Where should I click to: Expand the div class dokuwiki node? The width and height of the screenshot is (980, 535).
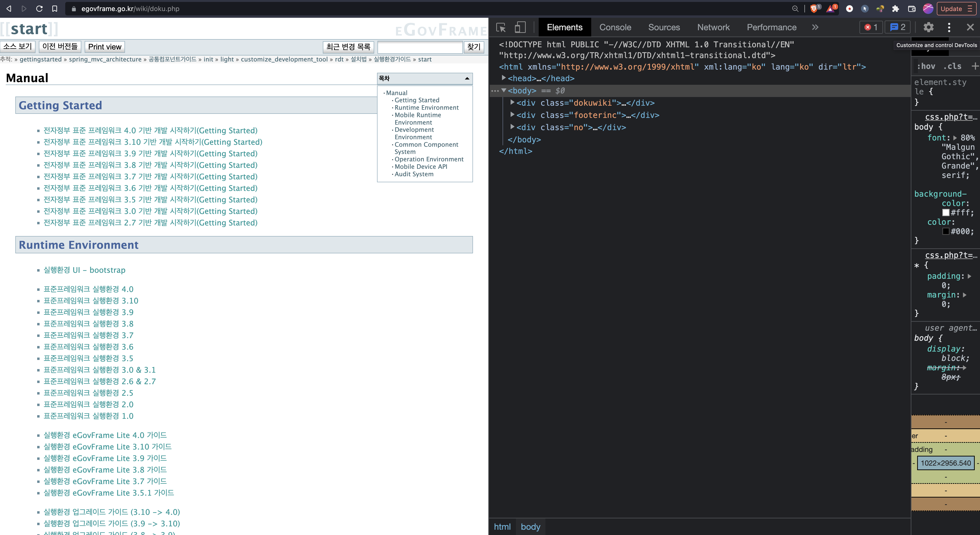[512, 103]
